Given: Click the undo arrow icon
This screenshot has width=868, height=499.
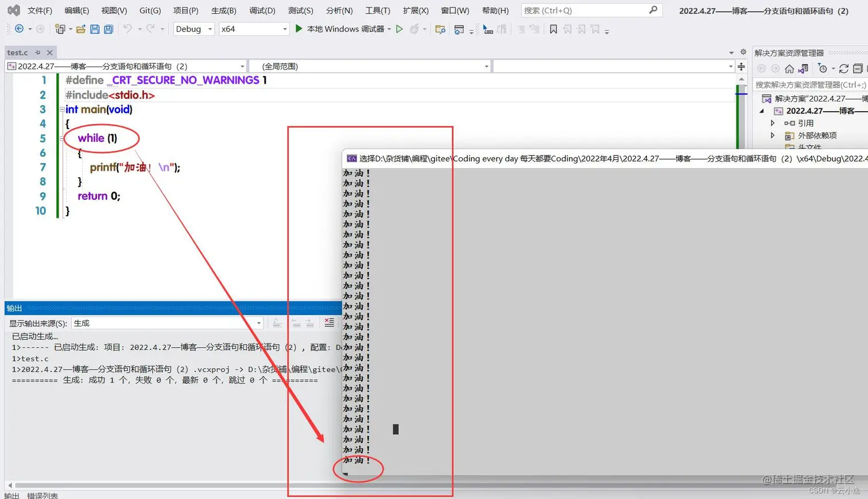Looking at the screenshot, I should [127, 29].
